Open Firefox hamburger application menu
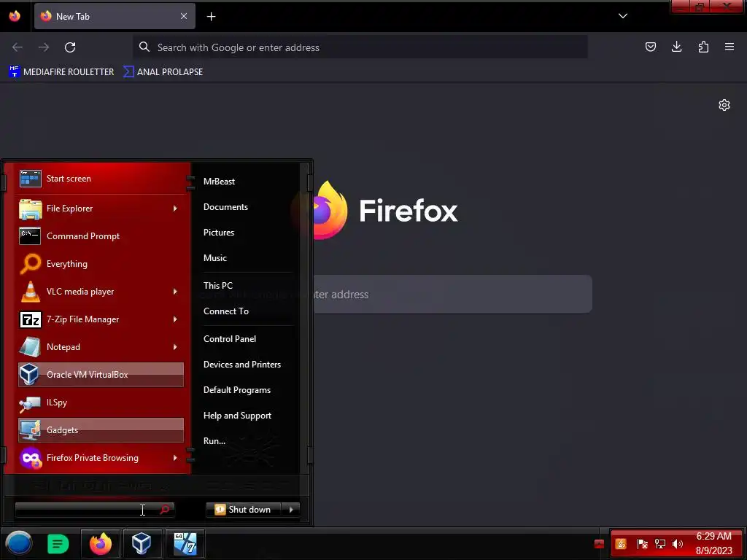The image size is (747, 560). (729, 47)
